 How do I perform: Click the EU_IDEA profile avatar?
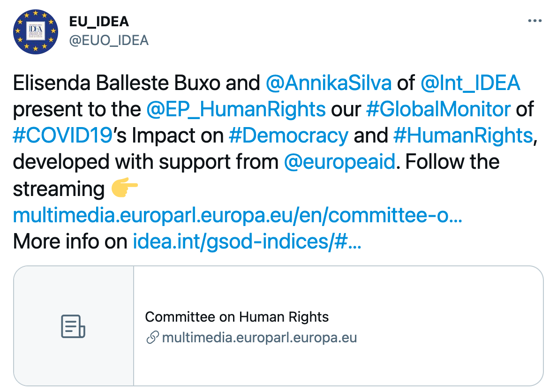tap(36, 31)
